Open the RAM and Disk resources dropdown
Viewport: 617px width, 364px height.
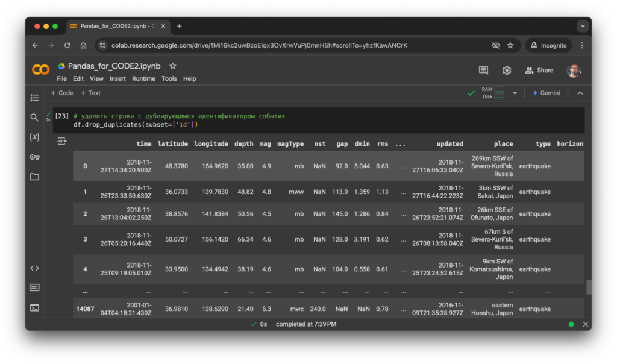point(514,93)
